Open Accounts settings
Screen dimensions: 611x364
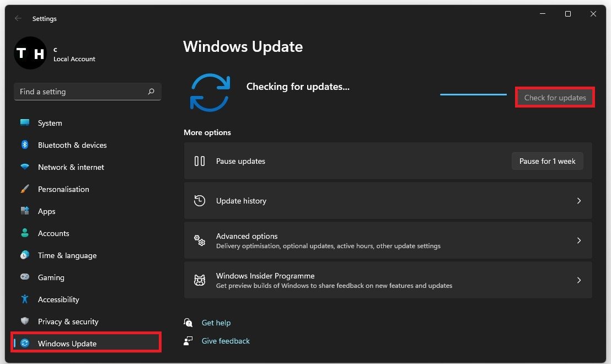coord(53,233)
